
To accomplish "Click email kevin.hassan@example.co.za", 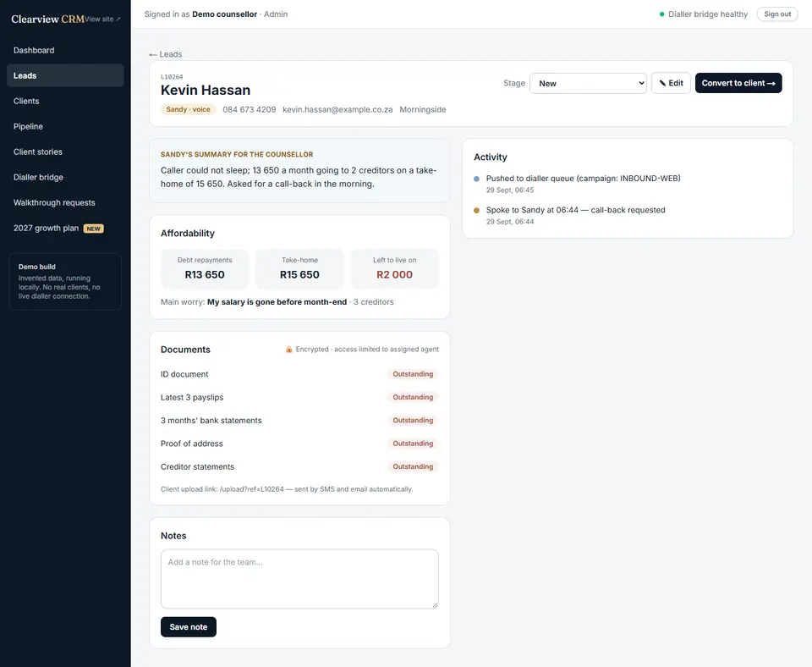I will click(x=337, y=109).
